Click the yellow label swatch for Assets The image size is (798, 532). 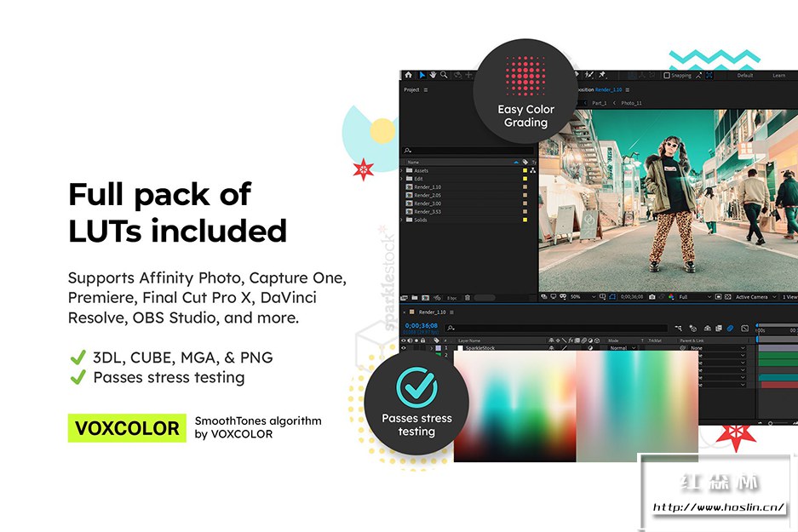(525, 170)
